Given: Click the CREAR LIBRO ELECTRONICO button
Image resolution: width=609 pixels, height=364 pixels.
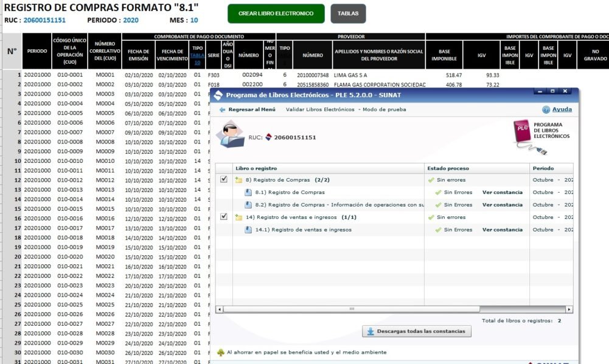Looking at the screenshot, I should pos(276,13).
